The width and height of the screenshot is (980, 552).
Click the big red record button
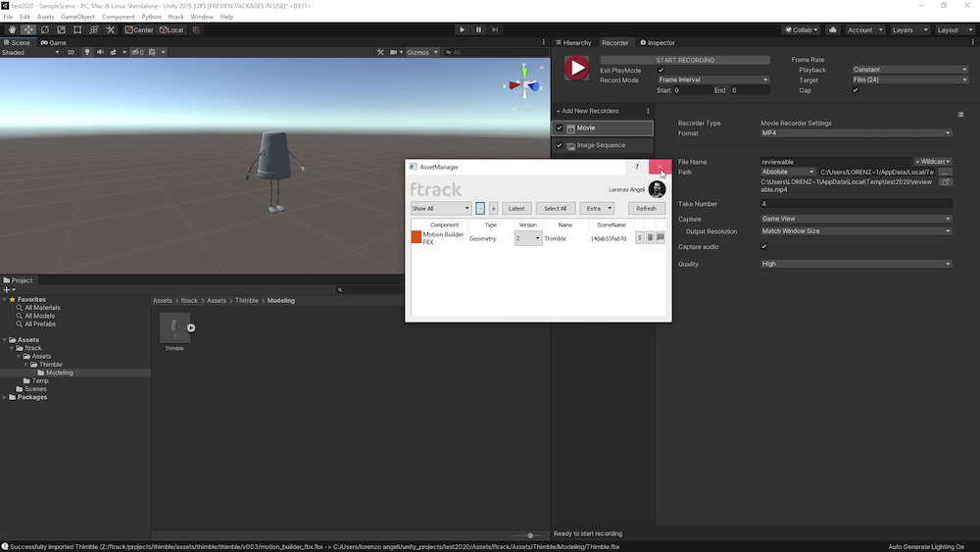pyautogui.click(x=576, y=68)
